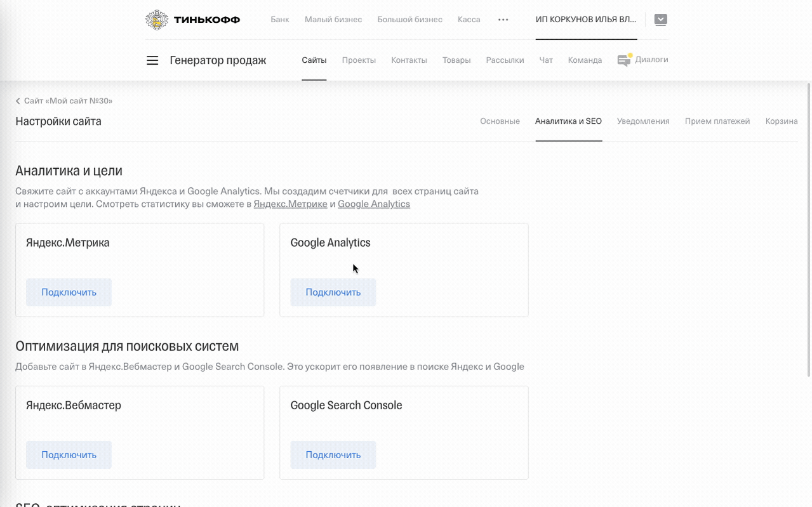Image resolution: width=812 pixels, height=507 pixels.
Task: Open the hamburger menu icon
Action: 152,60
